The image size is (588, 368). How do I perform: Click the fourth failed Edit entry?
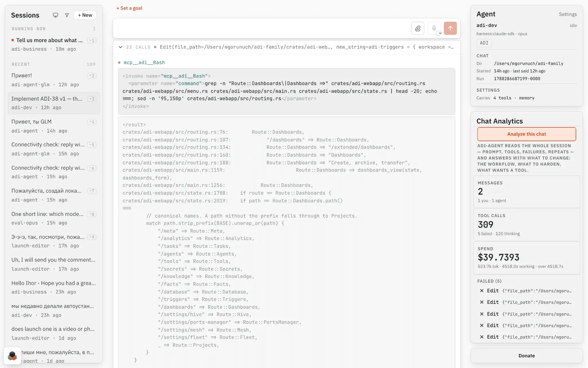pos(527,325)
